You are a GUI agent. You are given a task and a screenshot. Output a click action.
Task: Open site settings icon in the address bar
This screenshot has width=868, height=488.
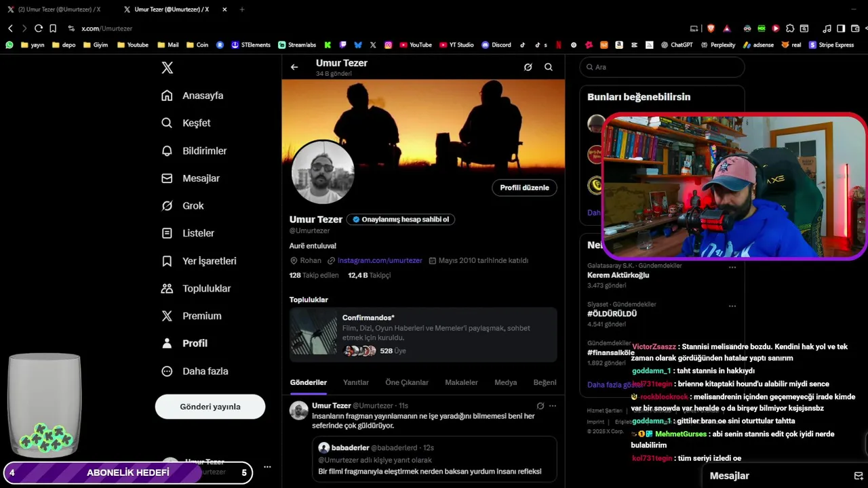tap(71, 28)
